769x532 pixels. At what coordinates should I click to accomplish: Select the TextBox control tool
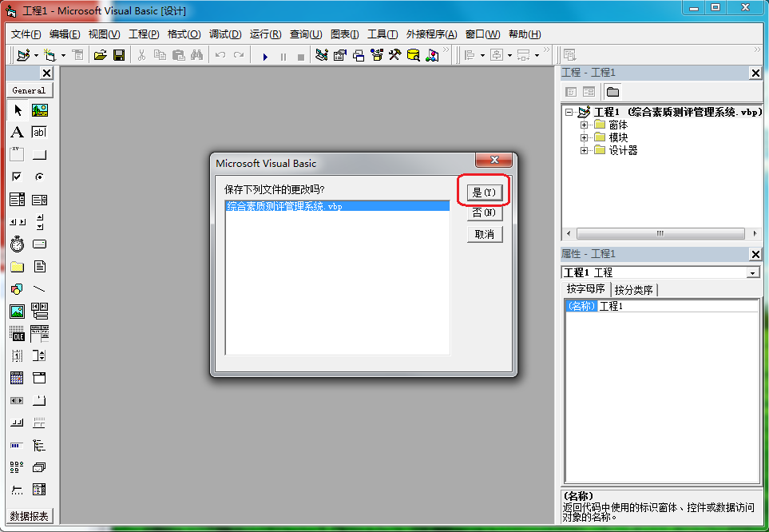tap(39, 132)
